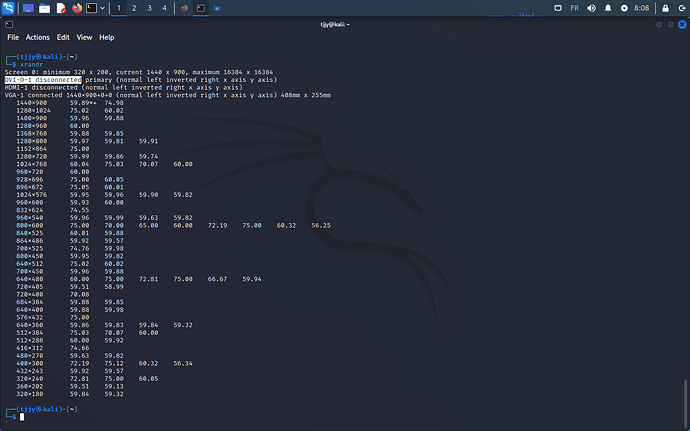Screen dimensions: 690x431
Task: Click the 416x312 resolution row
Action: point(53,348)
